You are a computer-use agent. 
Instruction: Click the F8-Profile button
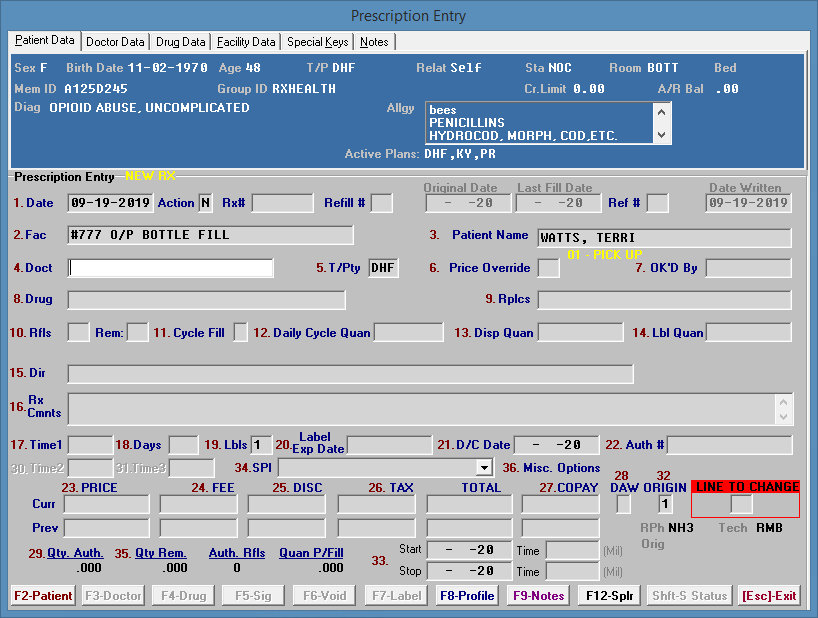[x=467, y=596]
